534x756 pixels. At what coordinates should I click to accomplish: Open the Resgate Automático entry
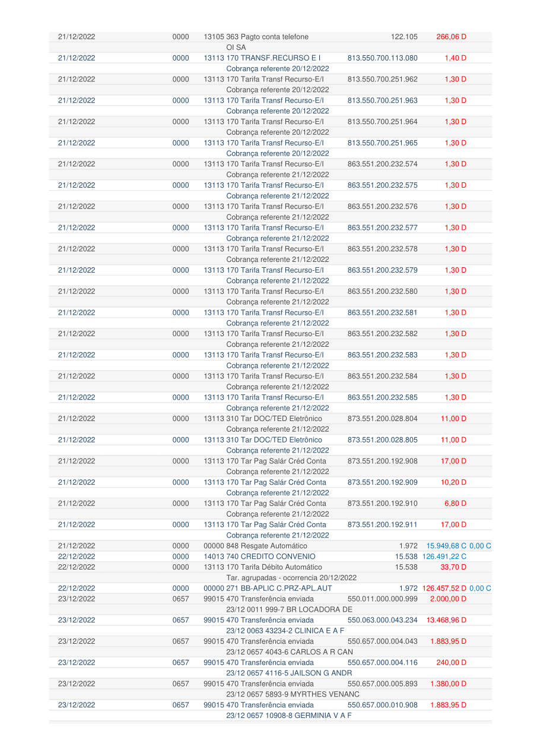pyautogui.click(x=255, y=546)
